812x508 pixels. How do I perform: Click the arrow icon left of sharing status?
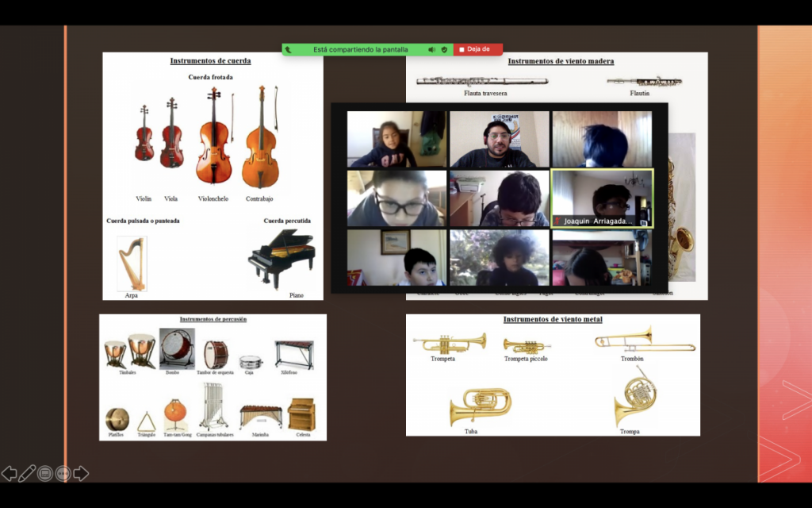click(x=289, y=49)
